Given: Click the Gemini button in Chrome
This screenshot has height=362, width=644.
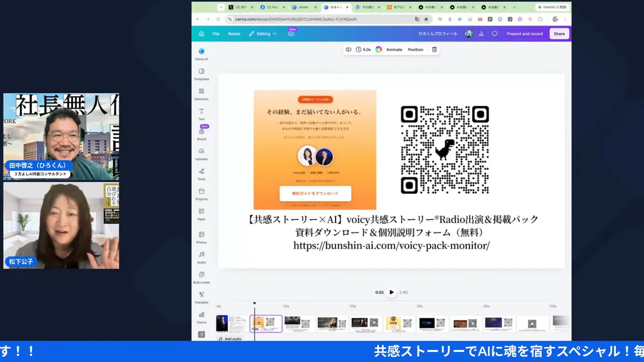Looking at the screenshot, I should pos(552,7).
